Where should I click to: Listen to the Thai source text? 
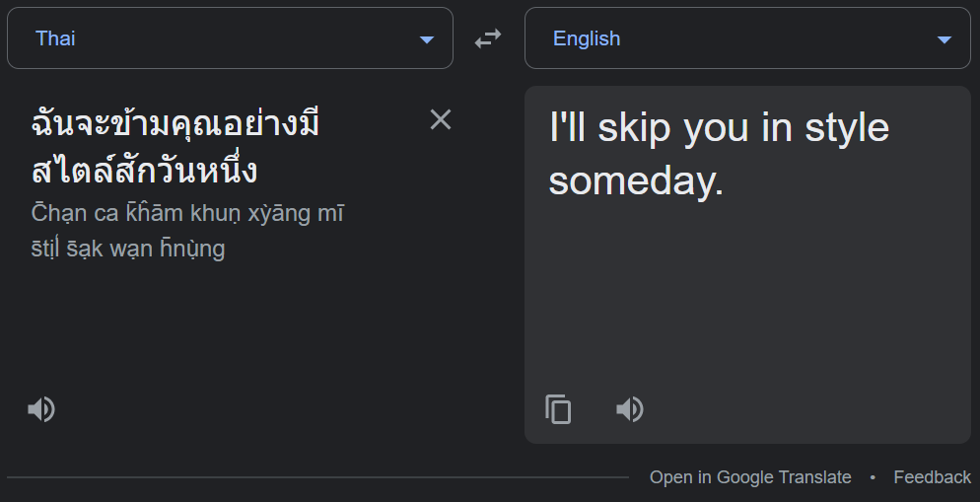tap(41, 408)
